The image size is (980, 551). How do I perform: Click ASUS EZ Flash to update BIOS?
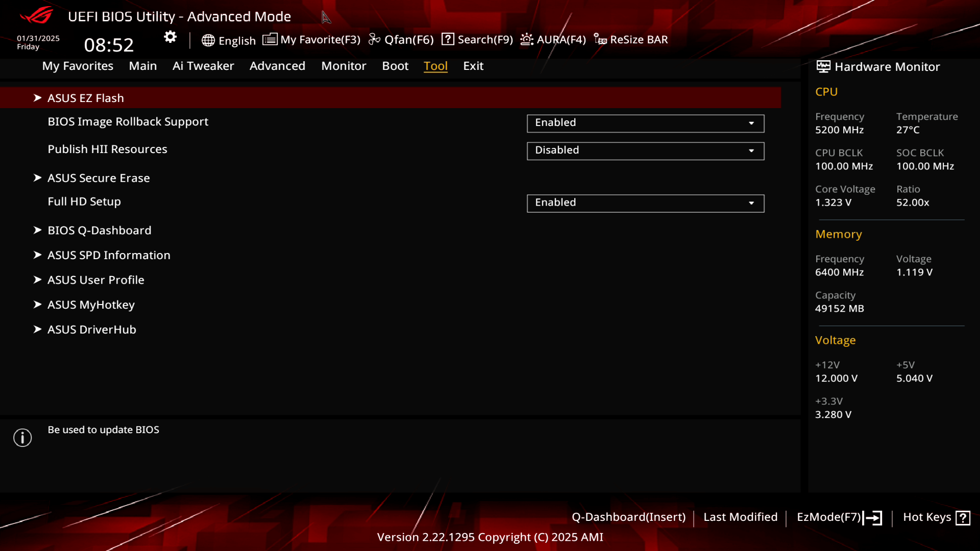click(x=85, y=97)
